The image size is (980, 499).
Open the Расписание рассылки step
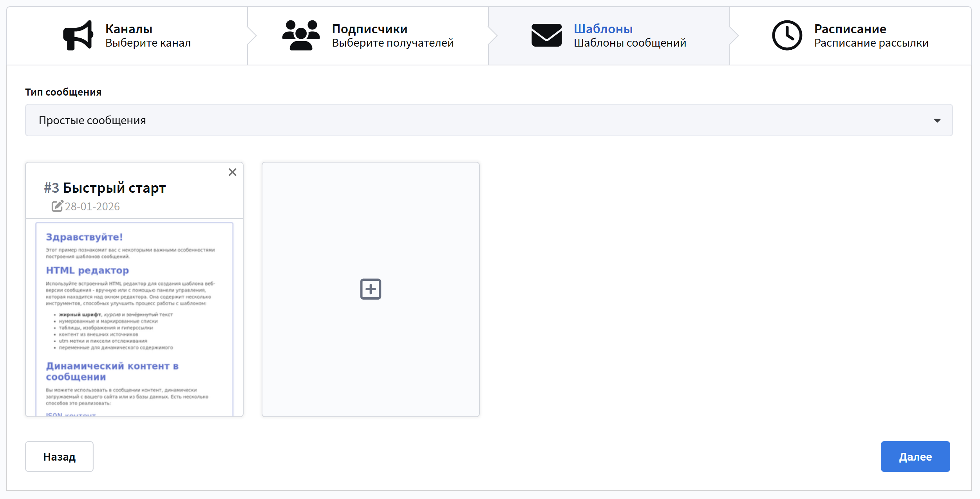871,43
